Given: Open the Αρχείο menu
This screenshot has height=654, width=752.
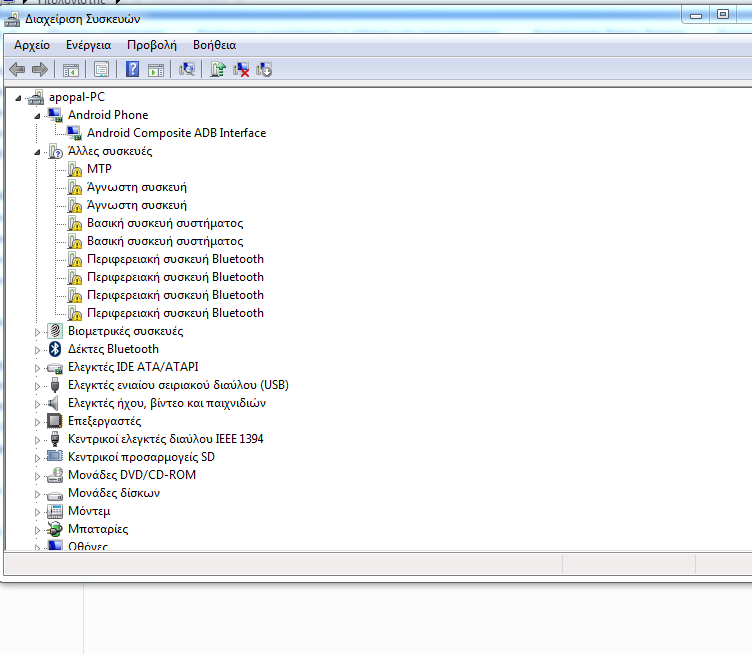Looking at the screenshot, I should tap(32, 45).
